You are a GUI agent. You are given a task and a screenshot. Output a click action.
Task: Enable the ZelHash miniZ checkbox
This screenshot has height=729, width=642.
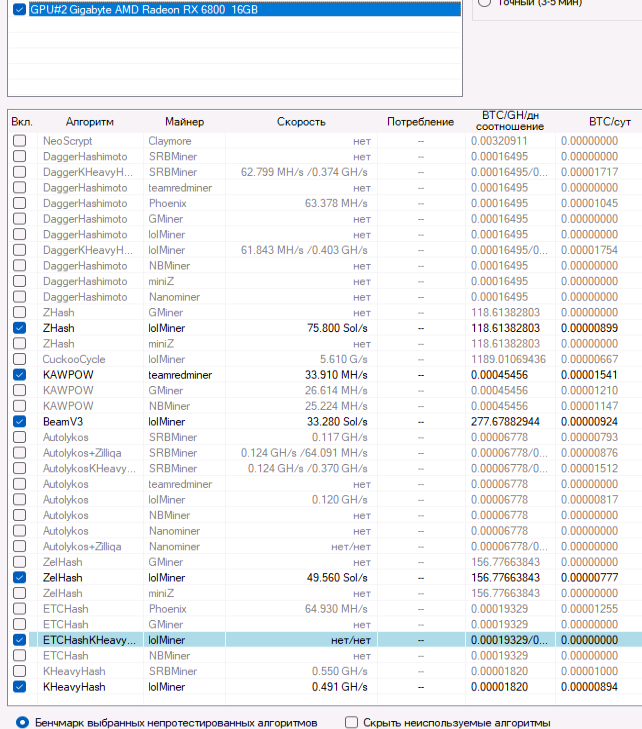click(20, 593)
